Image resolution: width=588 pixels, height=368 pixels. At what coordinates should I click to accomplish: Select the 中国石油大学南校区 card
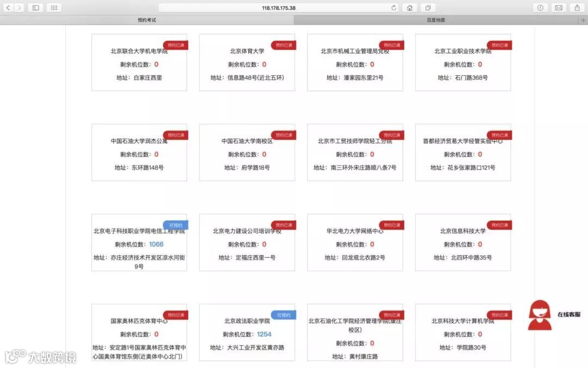[247, 153]
